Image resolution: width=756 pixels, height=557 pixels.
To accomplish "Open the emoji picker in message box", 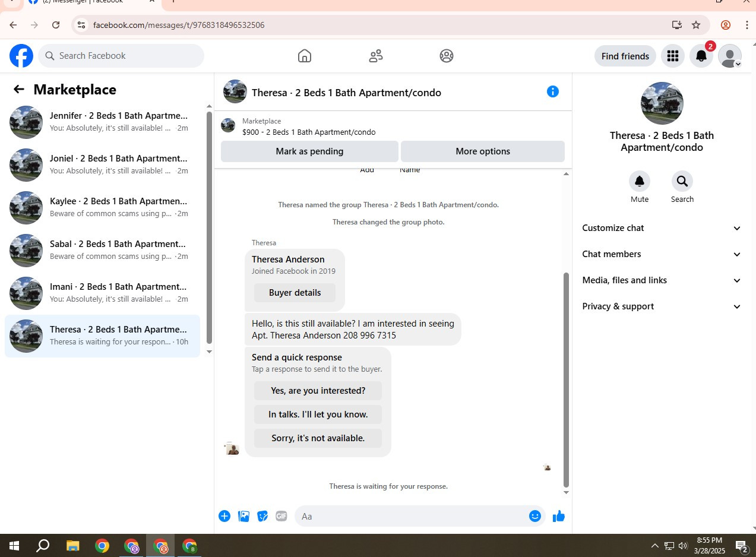I will [x=535, y=516].
